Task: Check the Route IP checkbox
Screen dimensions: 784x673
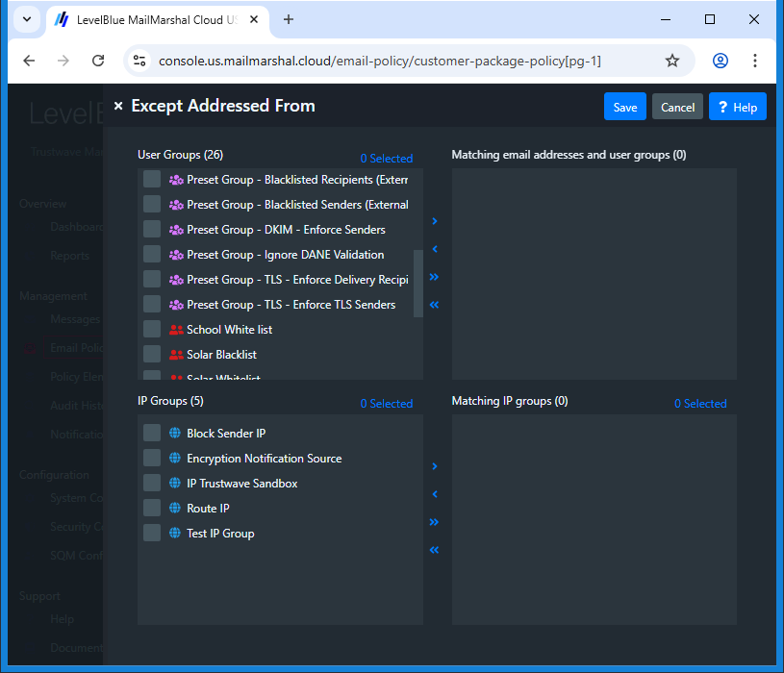Action: [152, 509]
